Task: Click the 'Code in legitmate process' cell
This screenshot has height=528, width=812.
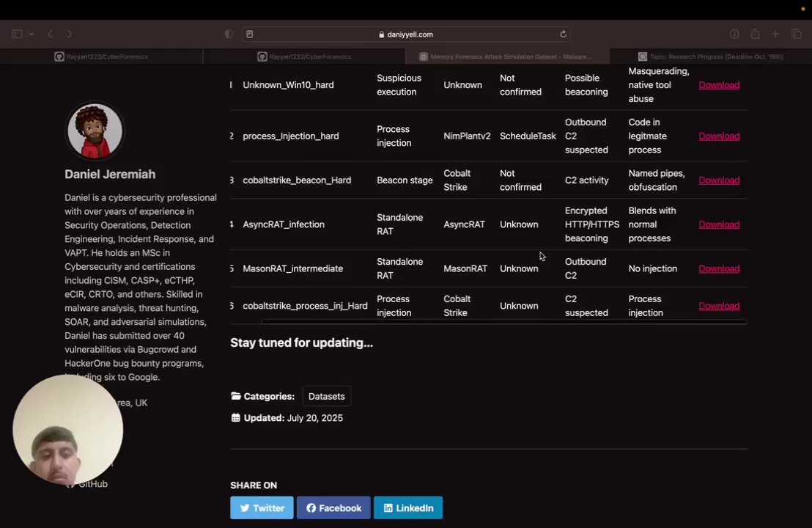Action: tap(647, 136)
